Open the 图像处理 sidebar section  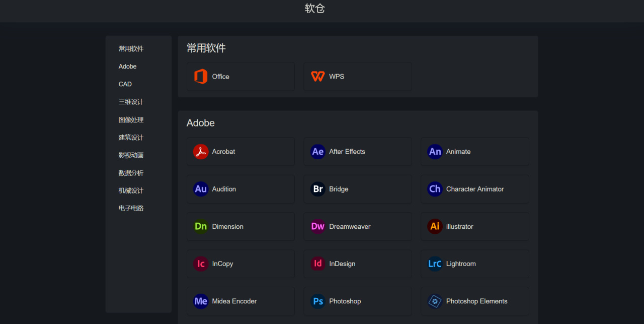tap(131, 120)
